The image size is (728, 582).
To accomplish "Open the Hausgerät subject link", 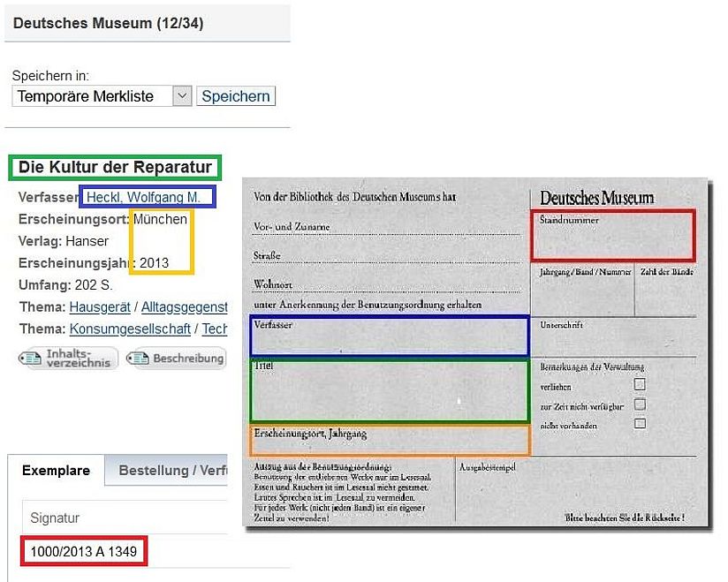I will [x=100, y=307].
